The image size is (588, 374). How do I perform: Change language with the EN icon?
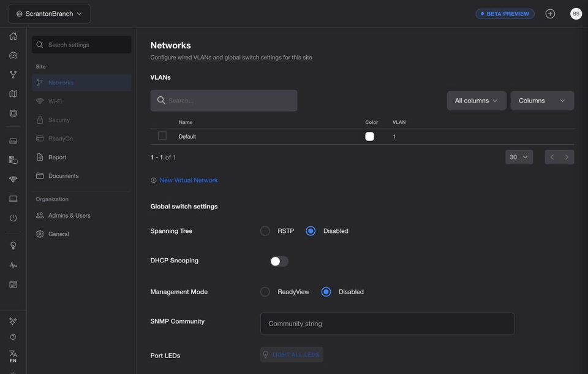coord(13,356)
